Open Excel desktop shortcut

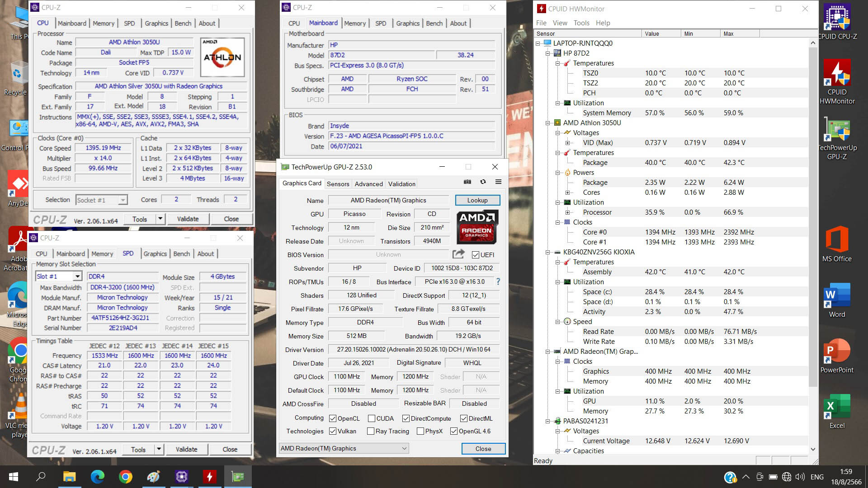tap(837, 412)
